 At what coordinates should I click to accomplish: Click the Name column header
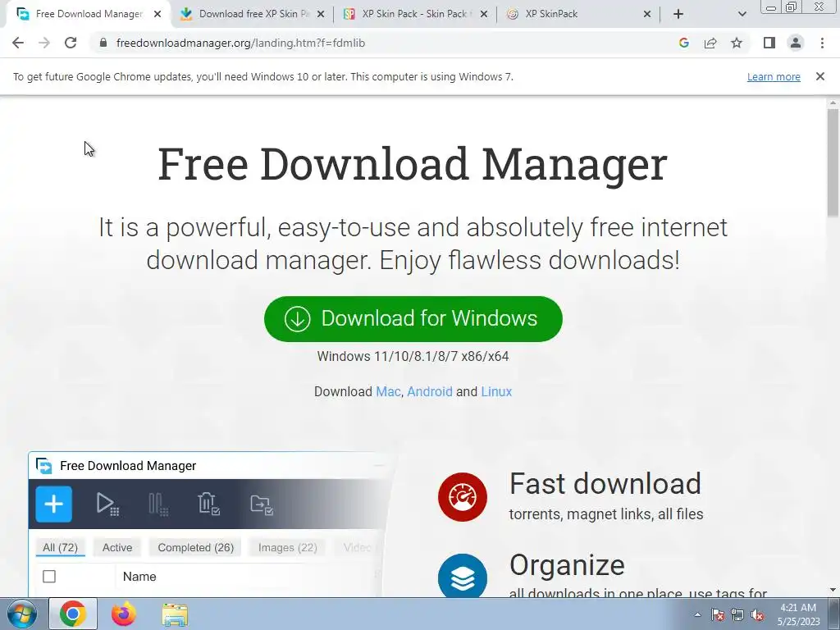(139, 577)
